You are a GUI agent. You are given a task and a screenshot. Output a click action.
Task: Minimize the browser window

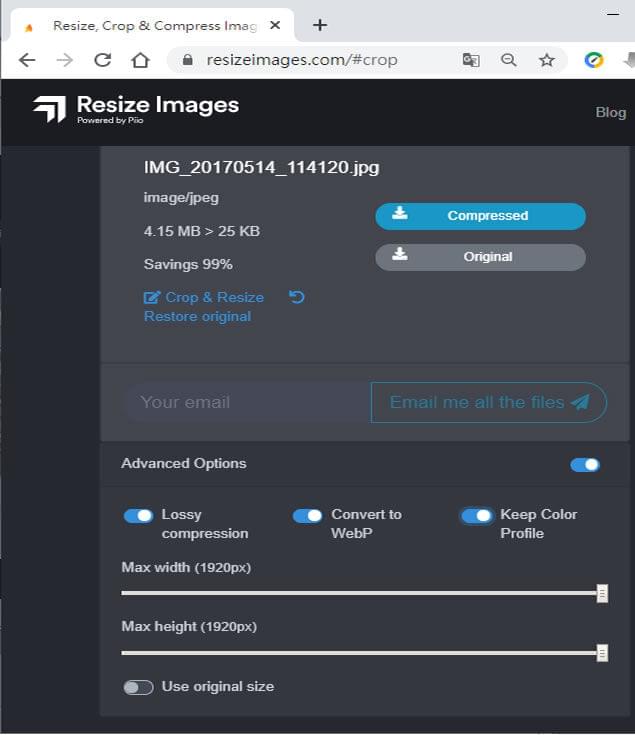pyautogui.click(x=613, y=15)
